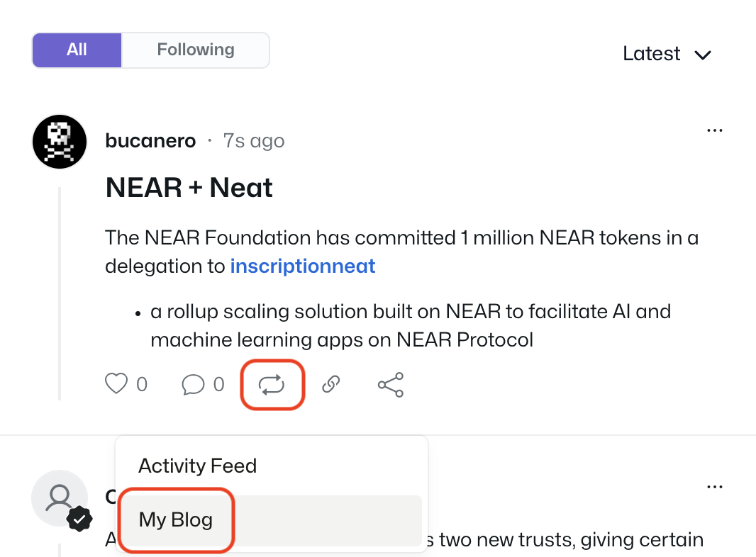Switch to the All feed filter
This screenshot has width=756, height=557.
click(77, 50)
